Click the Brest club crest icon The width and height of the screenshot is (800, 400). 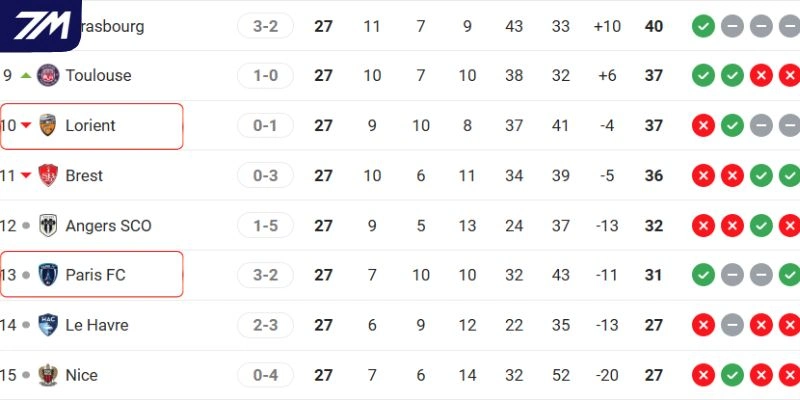pos(47,175)
